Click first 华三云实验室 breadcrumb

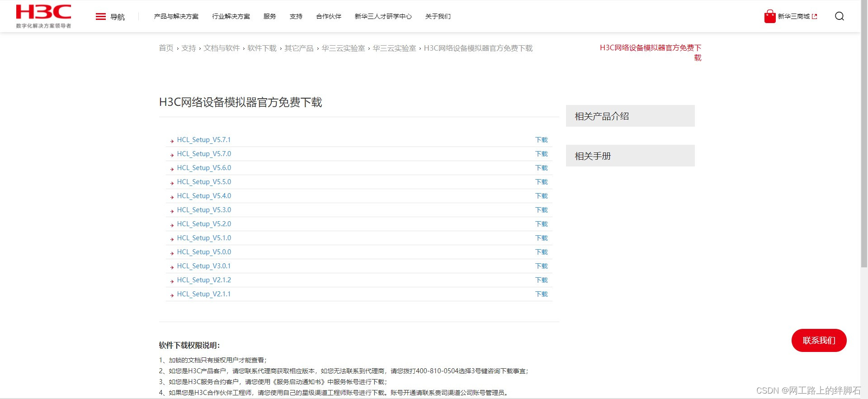343,48
